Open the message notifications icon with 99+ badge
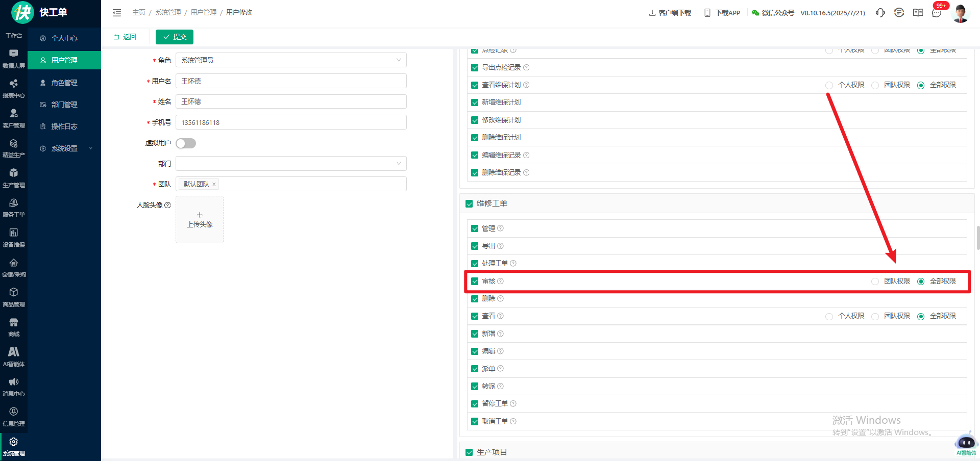 pyautogui.click(x=937, y=13)
